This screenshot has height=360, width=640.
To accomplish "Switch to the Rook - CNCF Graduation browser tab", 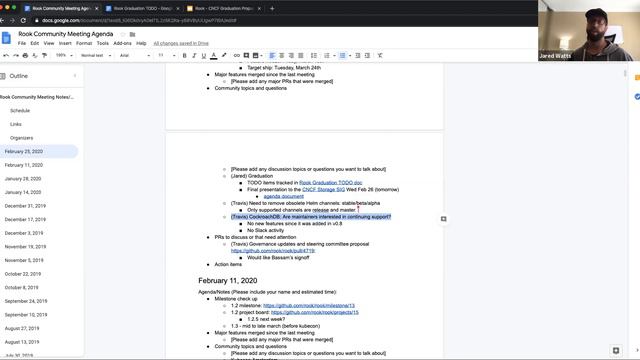I will point(224,8).
